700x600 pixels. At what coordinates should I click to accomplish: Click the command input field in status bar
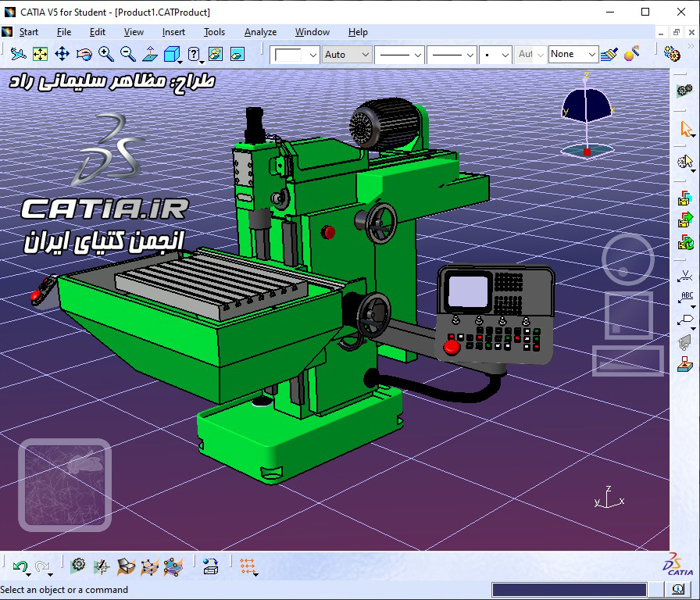[x=570, y=590]
